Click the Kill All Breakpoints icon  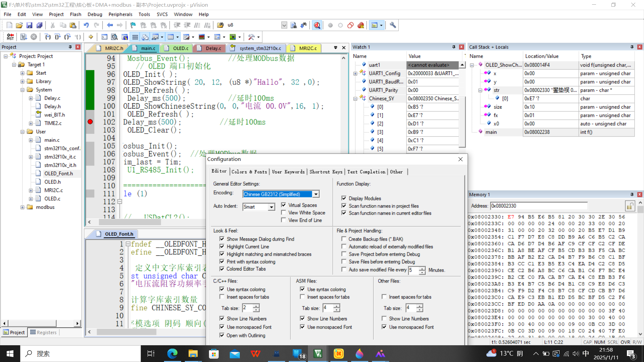(361, 25)
